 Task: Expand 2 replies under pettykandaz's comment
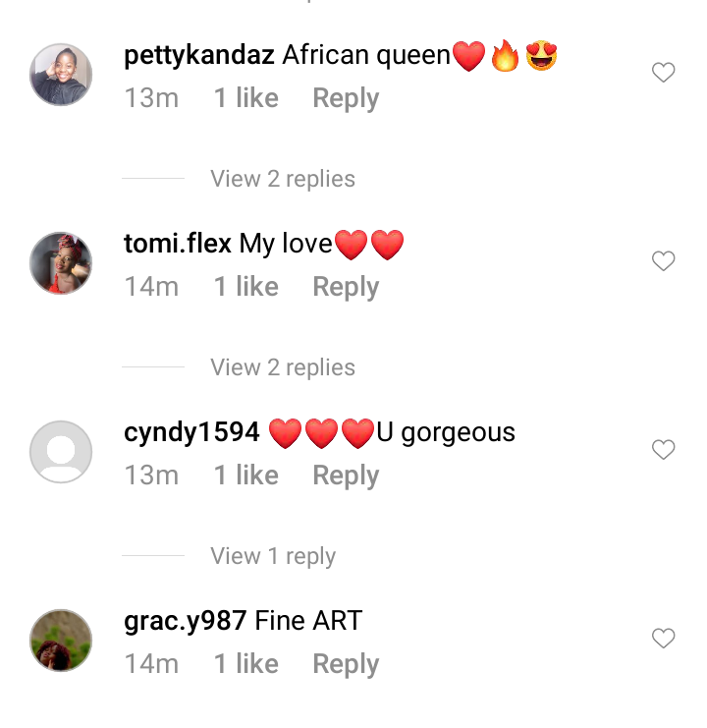pyautogui.click(x=283, y=179)
